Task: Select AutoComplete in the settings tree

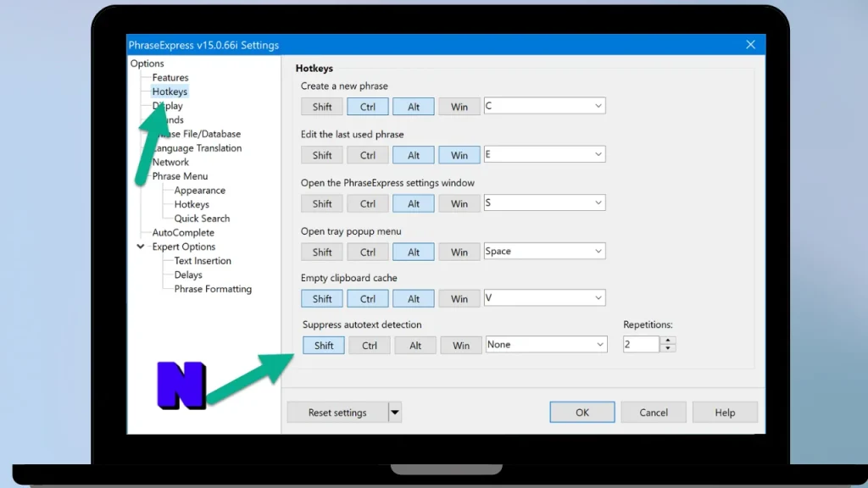Action: (183, 233)
